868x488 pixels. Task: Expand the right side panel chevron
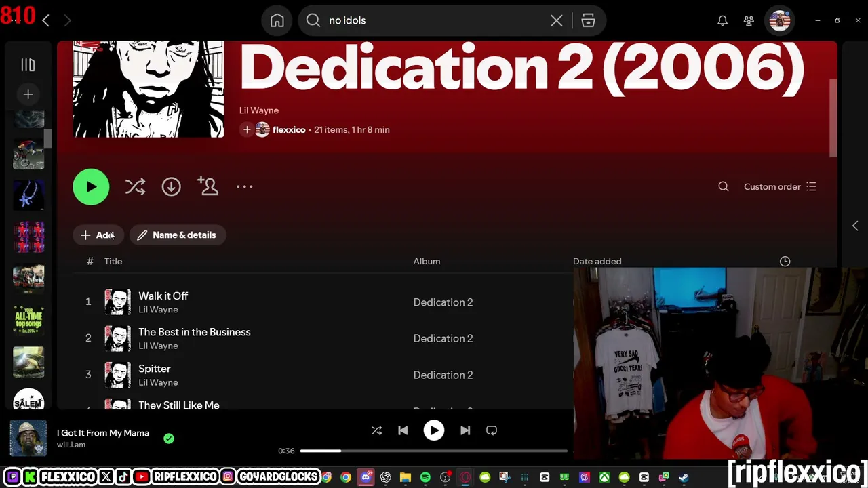pos(855,226)
